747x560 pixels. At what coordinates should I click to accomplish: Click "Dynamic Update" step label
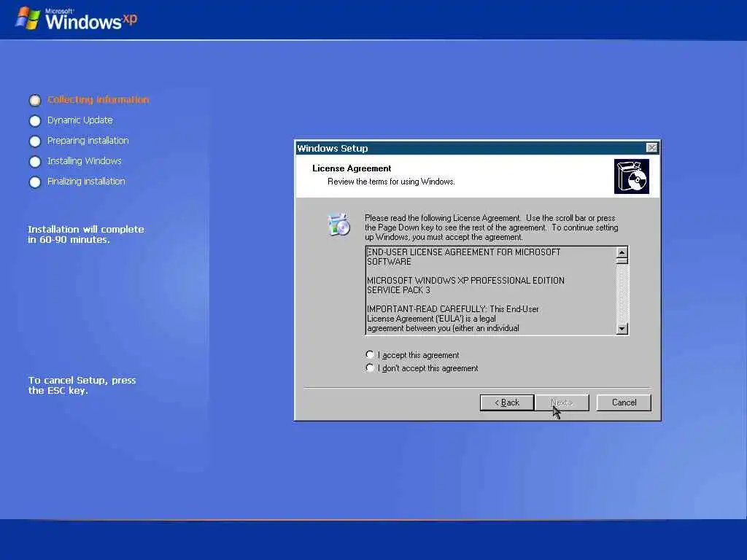(80, 120)
